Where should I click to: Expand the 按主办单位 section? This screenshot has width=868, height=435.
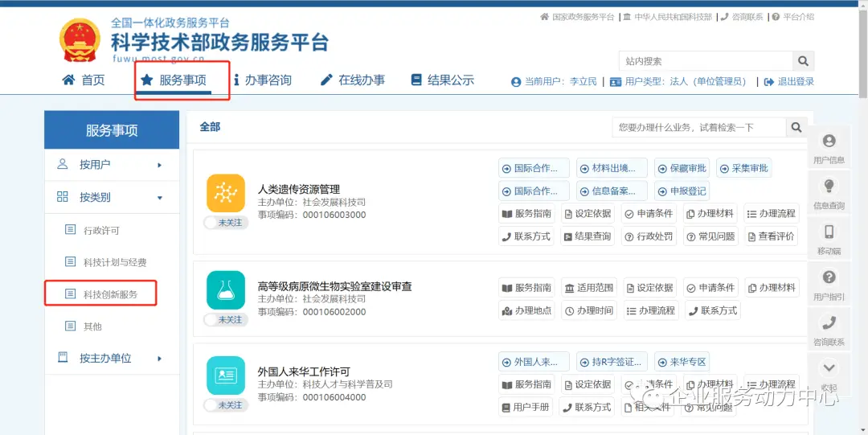[x=111, y=358]
